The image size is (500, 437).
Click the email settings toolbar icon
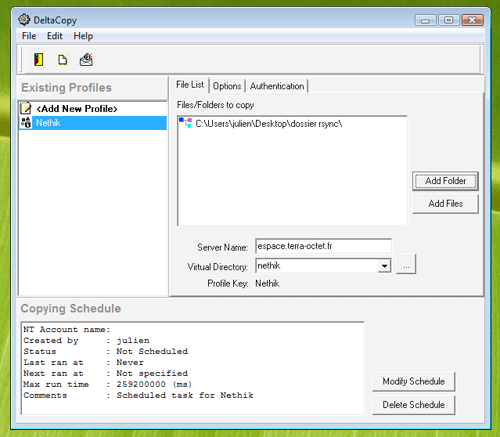point(86,60)
